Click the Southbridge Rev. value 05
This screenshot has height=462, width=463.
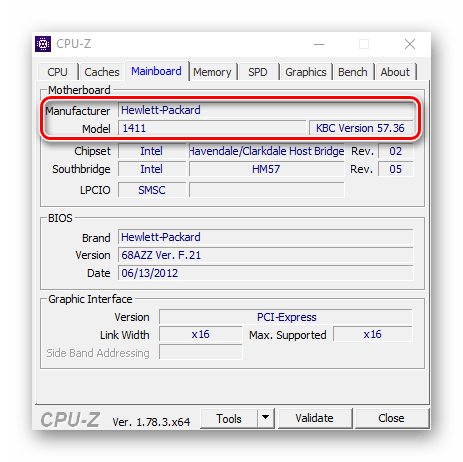(396, 169)
